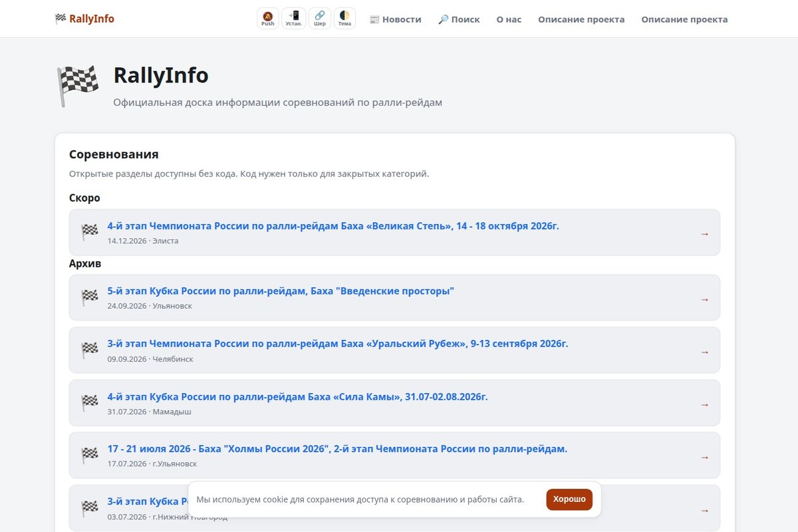
Task: Click the Устан. install app icon
Action: coord(294,19)
